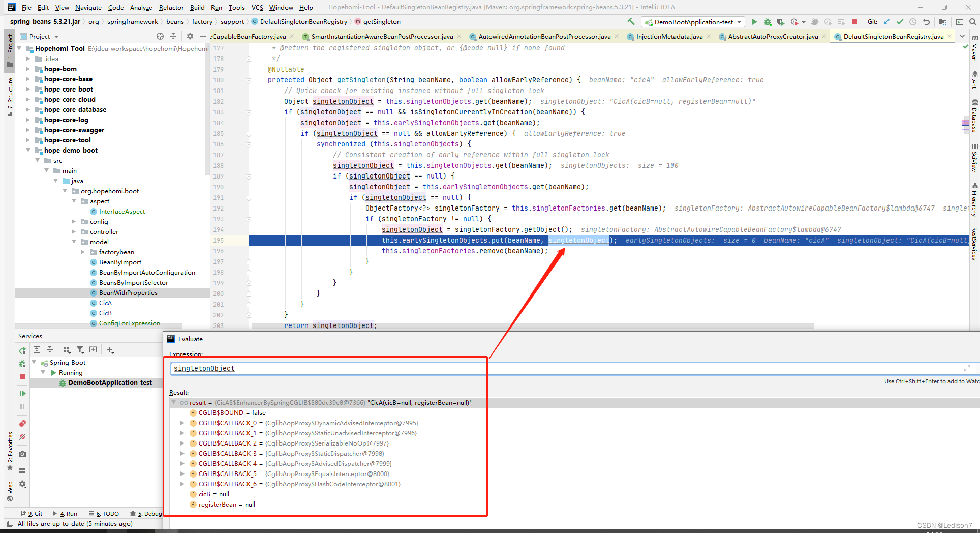This screenshot has width=980, height=533.
Task: Take thread dump camera icon
Action: pos(22,454)
